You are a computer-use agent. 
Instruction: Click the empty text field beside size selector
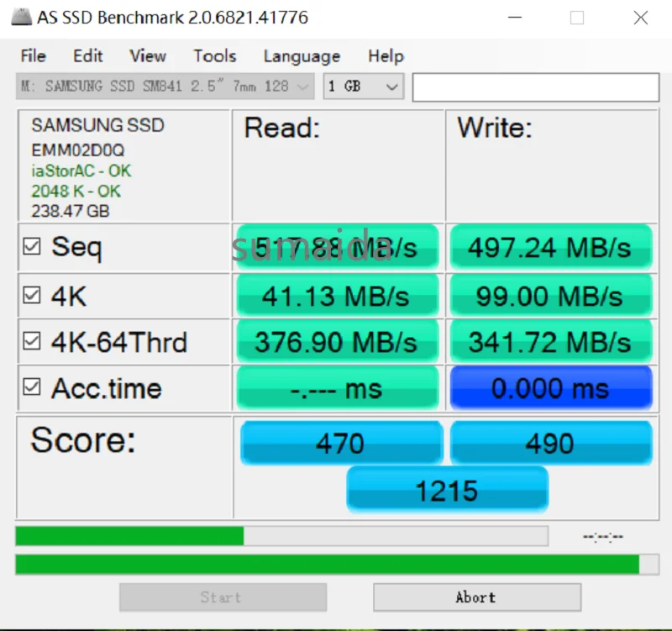(536, 87)
